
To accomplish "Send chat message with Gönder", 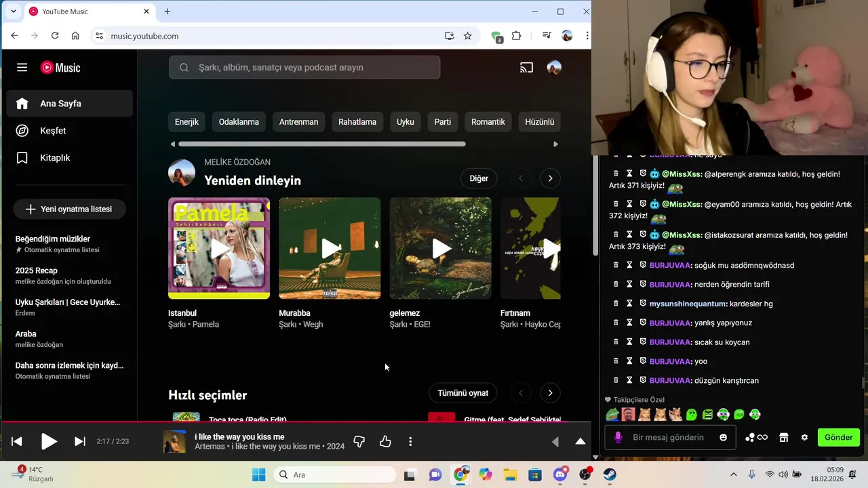I will coord(839,437).
